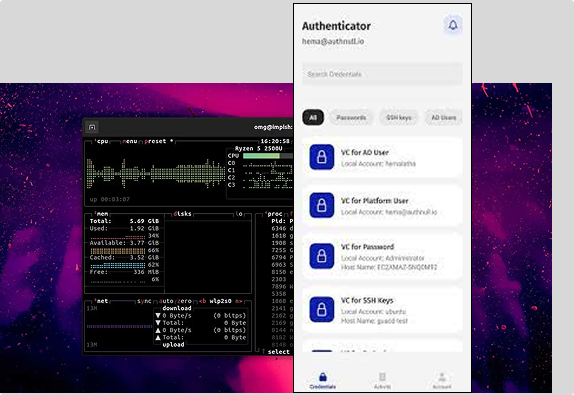Toggle sync option in net panel
Image resolution: width=574 pixels, height=395 pixels.
(x=144, y=301)
